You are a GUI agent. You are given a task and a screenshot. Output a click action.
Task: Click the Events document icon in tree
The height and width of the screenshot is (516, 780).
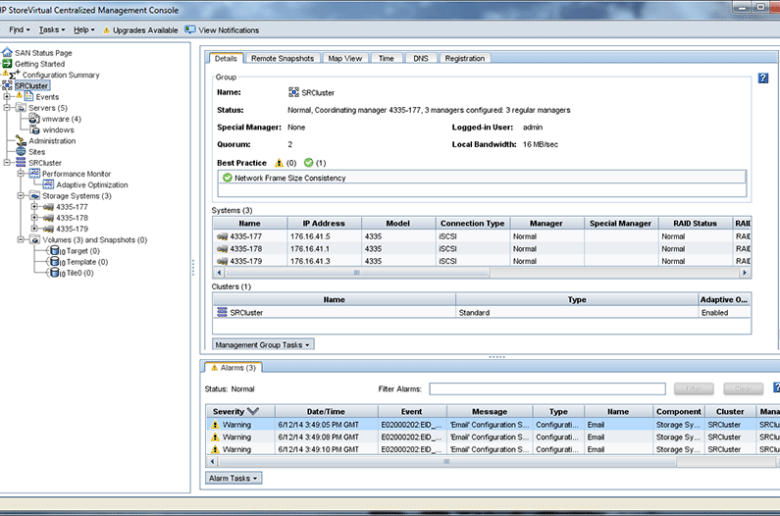[29, 96]
